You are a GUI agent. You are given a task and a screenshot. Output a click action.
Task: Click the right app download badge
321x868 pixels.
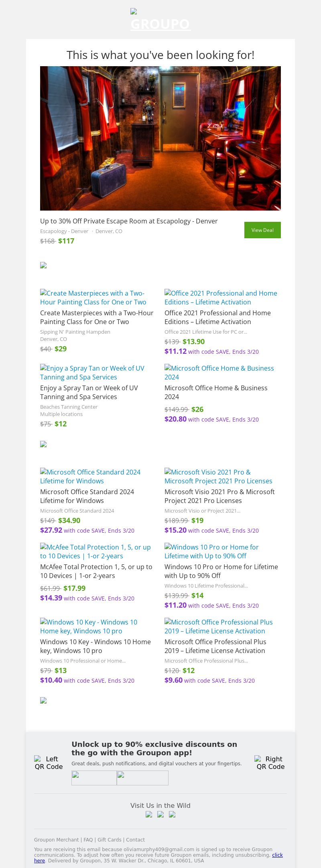[142, 778]
